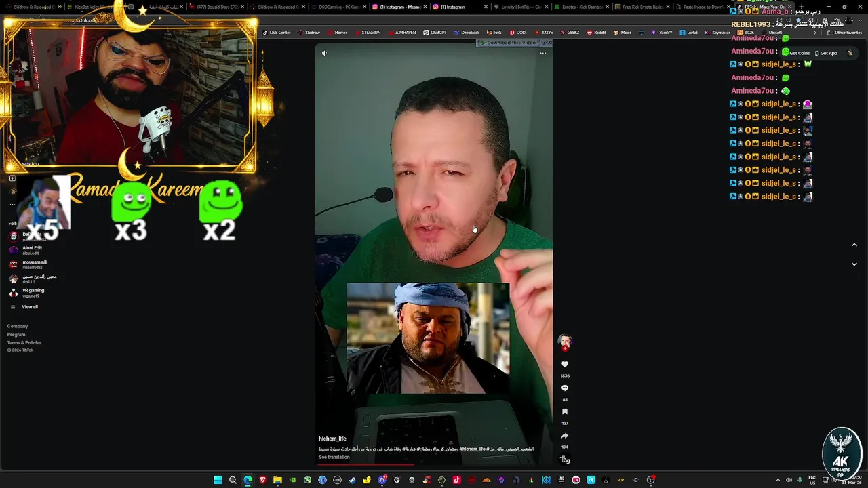Open Epic Games launcher from the taskbar

pyautogui.click(x=561, y=480)
